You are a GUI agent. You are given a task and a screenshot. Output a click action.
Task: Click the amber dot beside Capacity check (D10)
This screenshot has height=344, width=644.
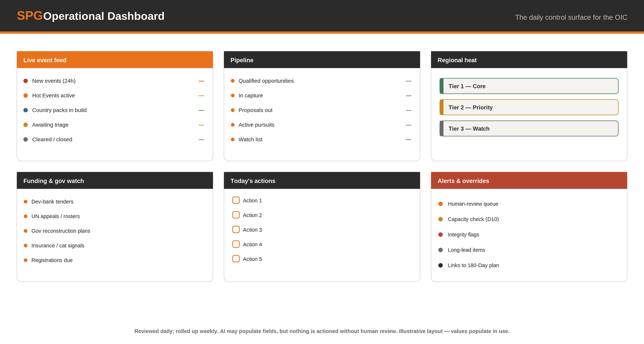(440, 219)
